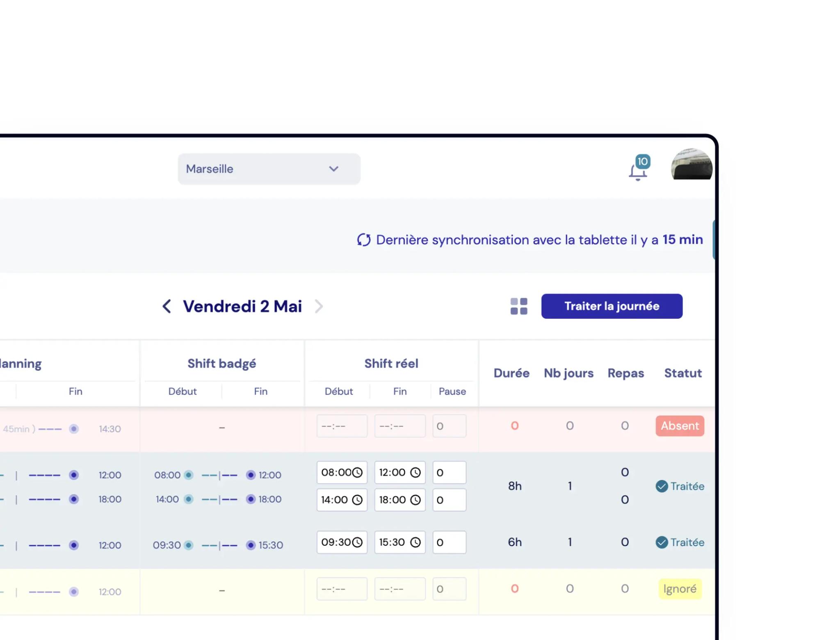This screenshot has height=640, width=840.
Task: Click badged start dot at 08:00
Action: click(x=189, y=475)
